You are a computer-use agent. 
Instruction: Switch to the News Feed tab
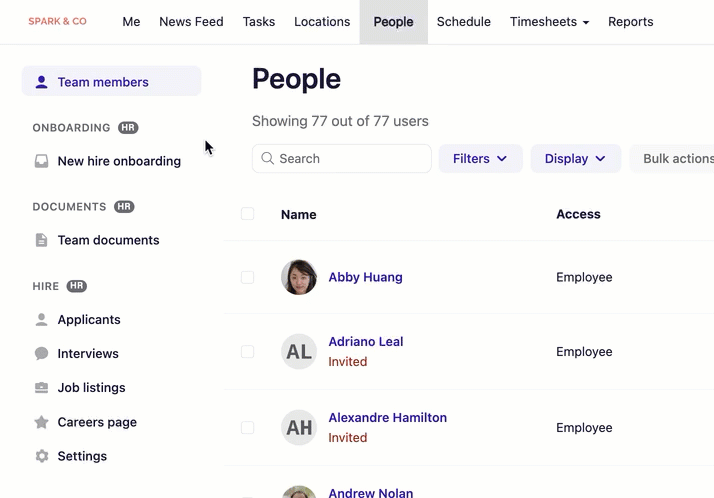coord(191,22)
